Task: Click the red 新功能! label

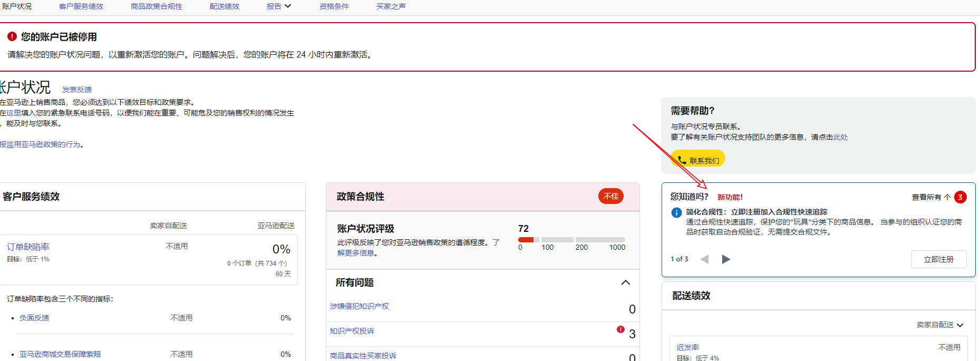Action: 730,197
